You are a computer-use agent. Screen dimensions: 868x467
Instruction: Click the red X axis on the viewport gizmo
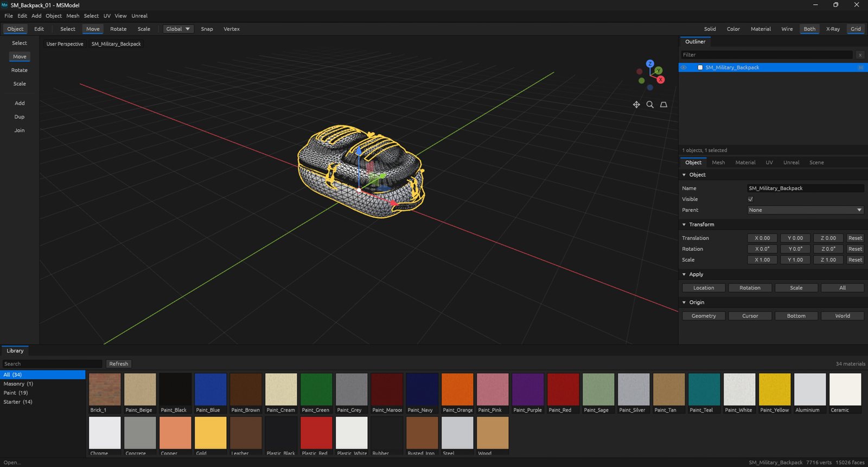661,80
